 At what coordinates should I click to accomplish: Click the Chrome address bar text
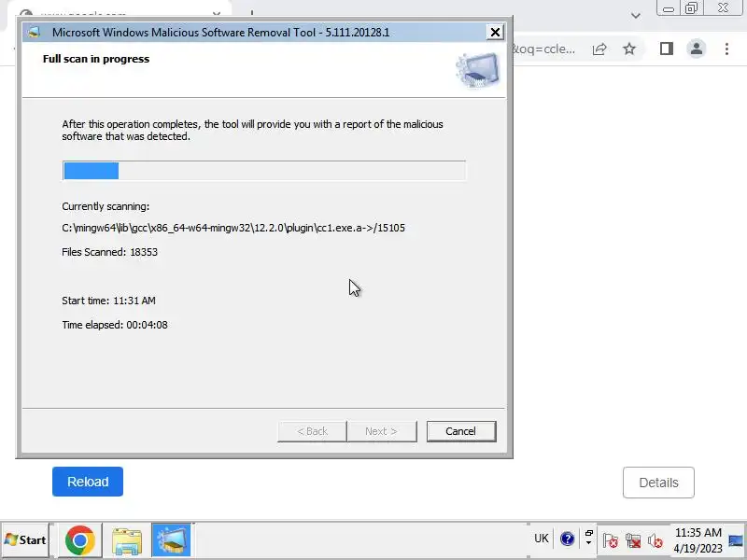[543, 49]
